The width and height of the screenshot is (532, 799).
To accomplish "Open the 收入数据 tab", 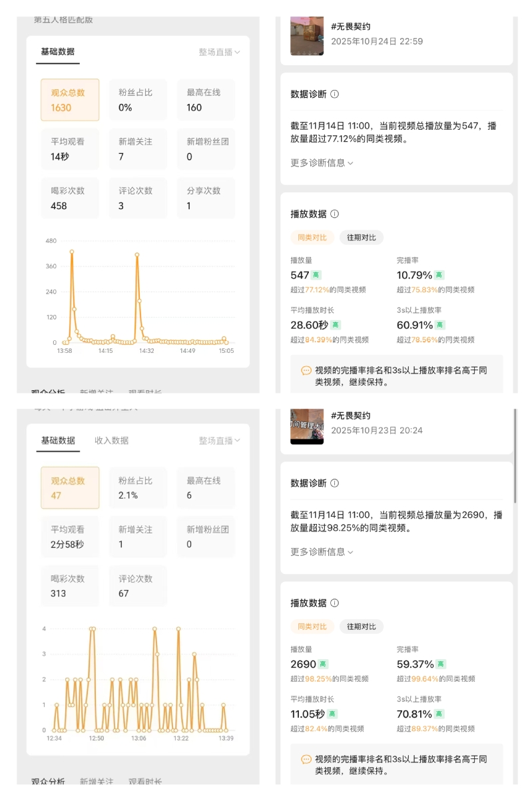I will click(111, 441).
